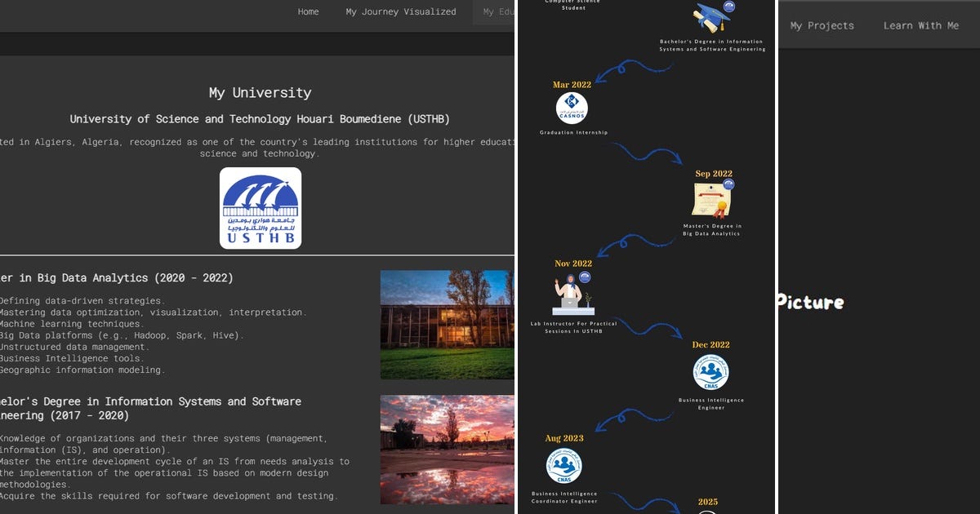The height and width of the screenshot is (514, 980).
Task: Open the My Journey Visualized page
Action: pyautogui.click(x=400, y=11)
